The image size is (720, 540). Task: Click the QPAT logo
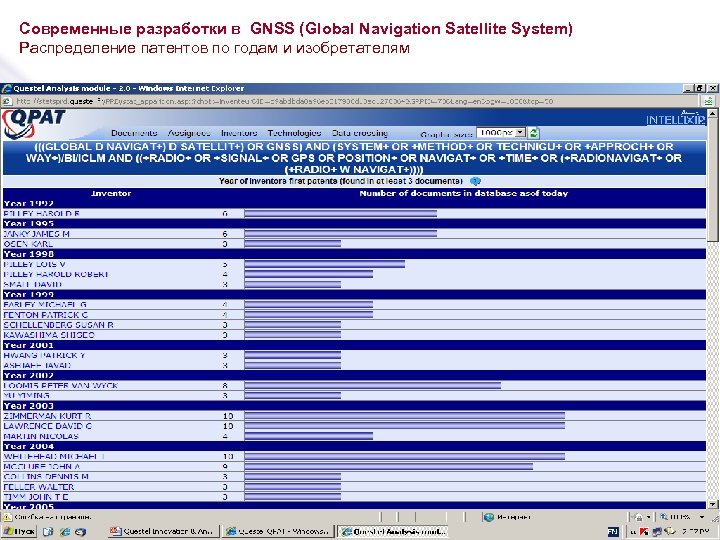(34, 124)
